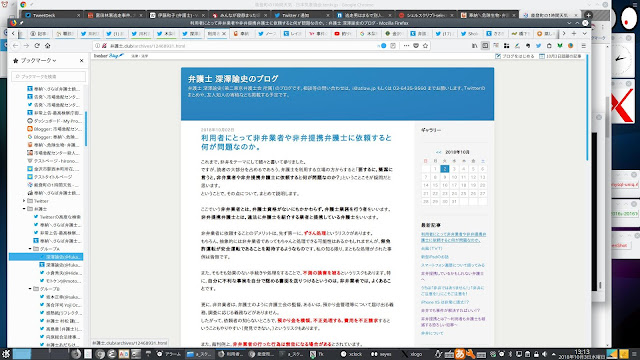Open article title 利用者にとって非弁業者
This screenshot has height=360, width=640.
[296, 142]
